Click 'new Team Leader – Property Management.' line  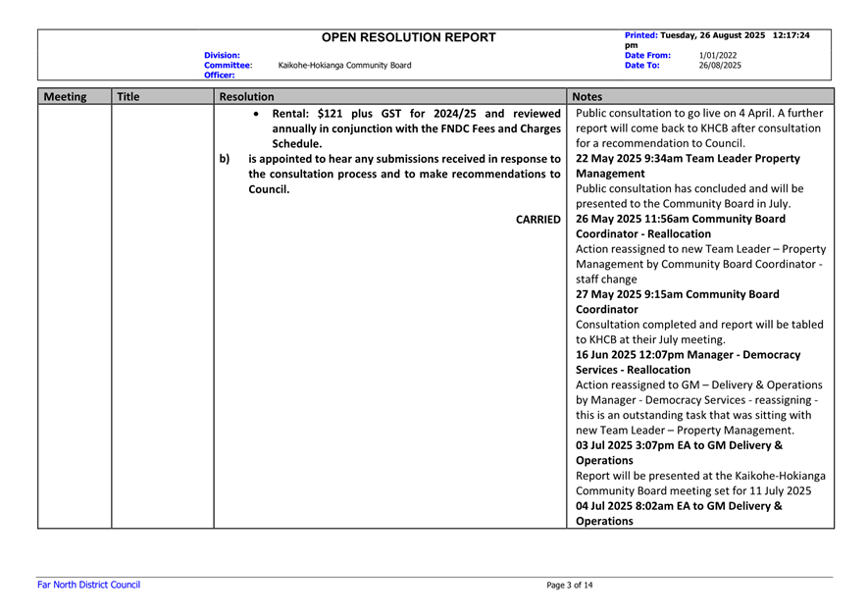pyautogui.click(x=685, y=431)
